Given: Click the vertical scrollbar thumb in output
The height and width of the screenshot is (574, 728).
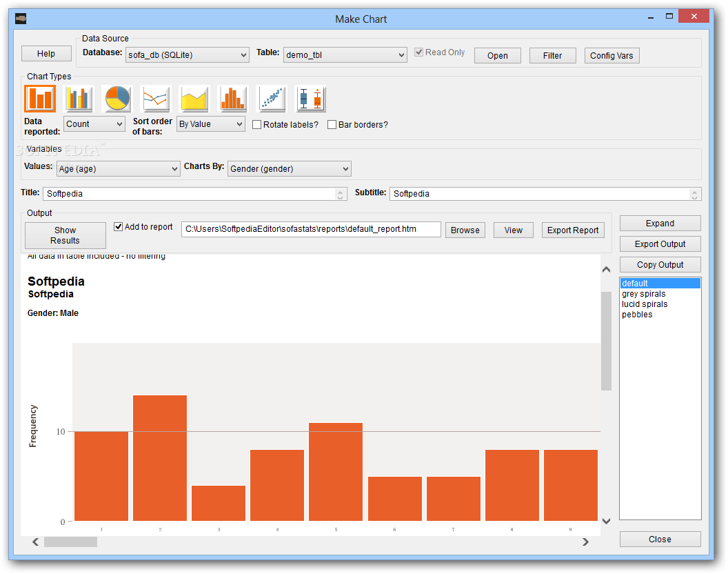Looking at the screenshot, I should coord(606,341).
